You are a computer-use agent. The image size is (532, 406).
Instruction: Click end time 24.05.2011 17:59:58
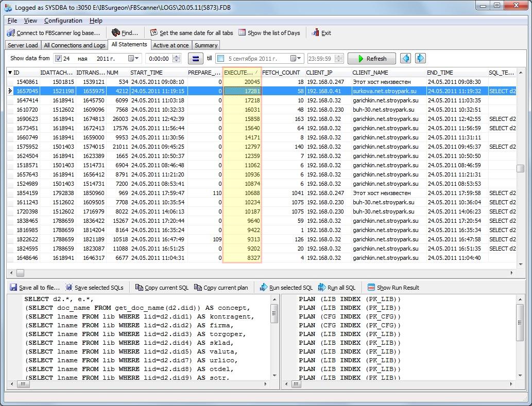point(454,193)
